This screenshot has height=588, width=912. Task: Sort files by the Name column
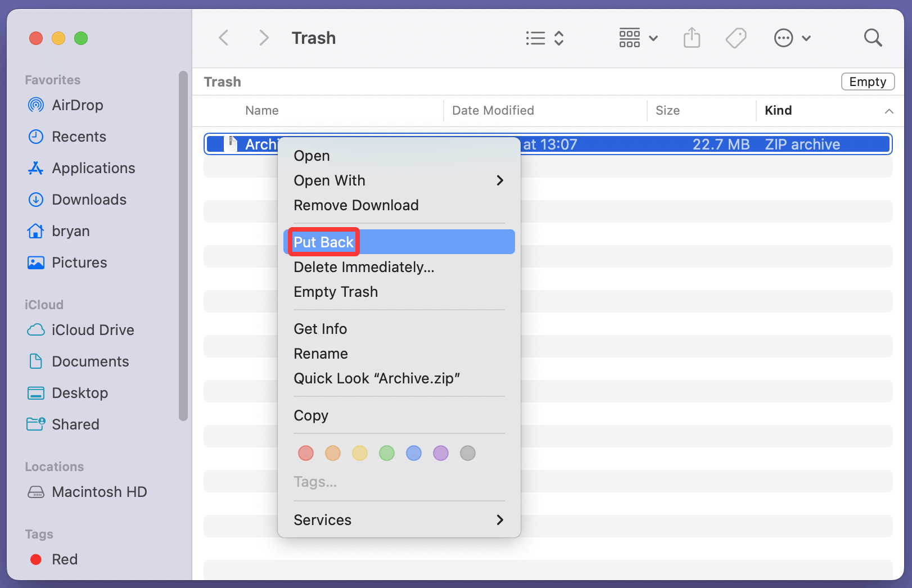pyautogui.click(x=262, y=110)
